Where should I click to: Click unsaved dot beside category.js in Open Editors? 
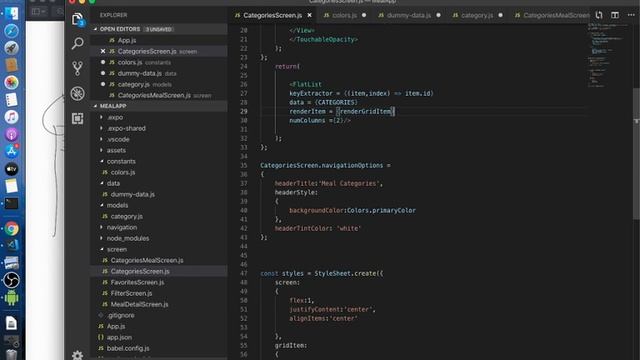[103, 84]
